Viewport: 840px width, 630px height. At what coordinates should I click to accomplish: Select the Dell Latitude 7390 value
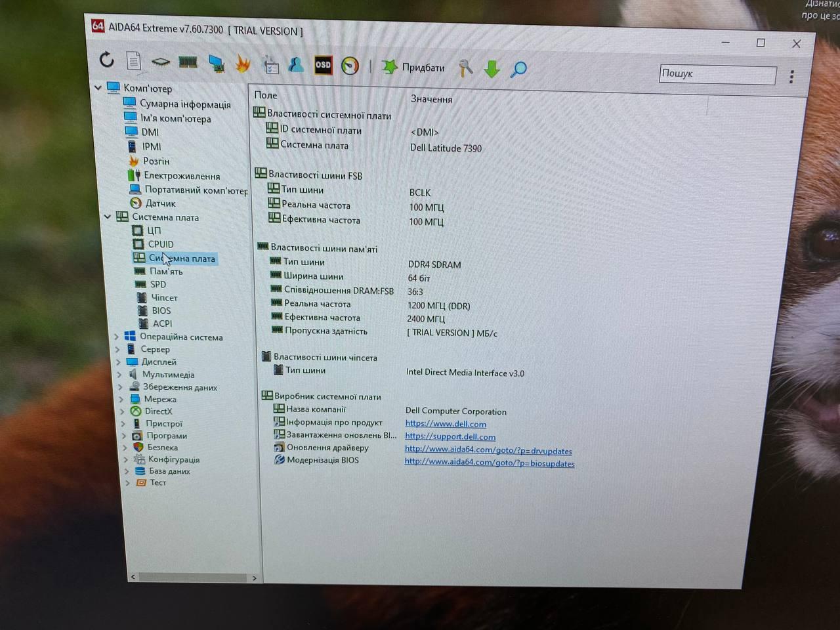[446, 148]
